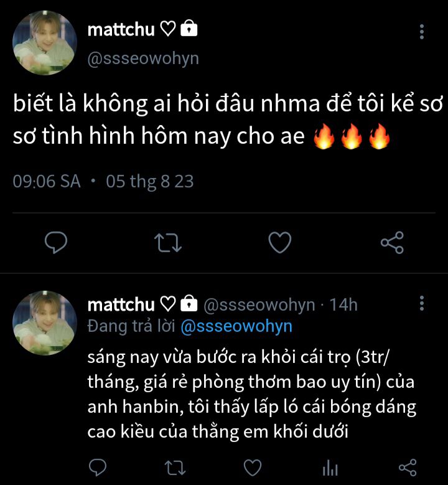Screen dimensions: 448x485
Task: Tap the @ssseowohyn handle under main name
Action: (x=143, y=58)
